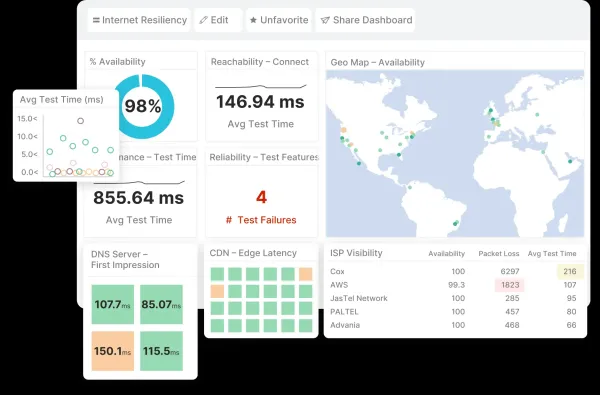
Task: Click the % Availability widget title
Action: 117,62
